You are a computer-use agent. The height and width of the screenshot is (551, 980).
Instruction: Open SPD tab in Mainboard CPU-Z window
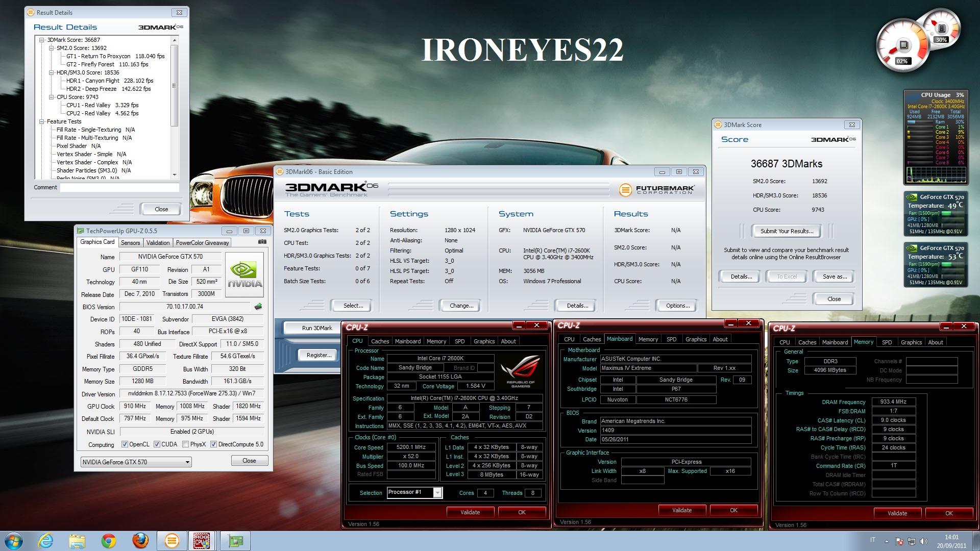pyautogui.click(x=671, y=339)
